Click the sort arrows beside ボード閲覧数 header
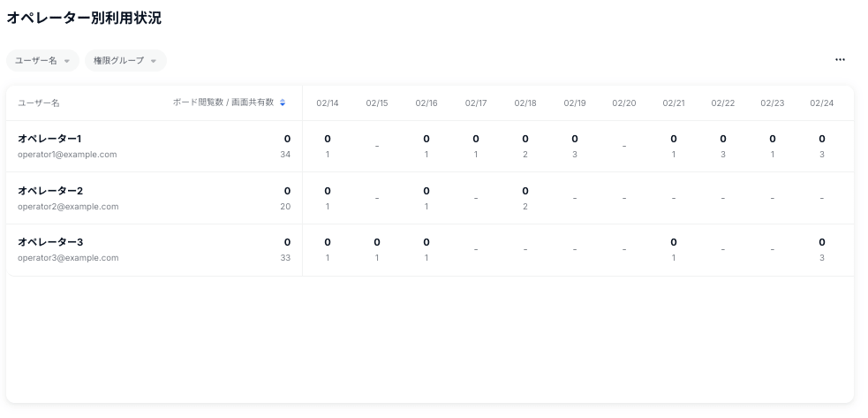The image size is (868, 418). pyautogui.click(x=283, y=103)
